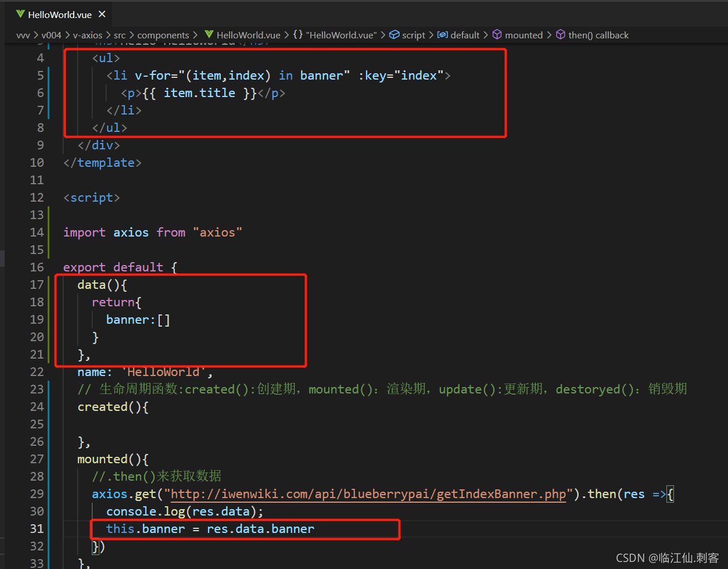Open the 'src' breadcrumb segment
Screen dimensions: 728x569
120,35
